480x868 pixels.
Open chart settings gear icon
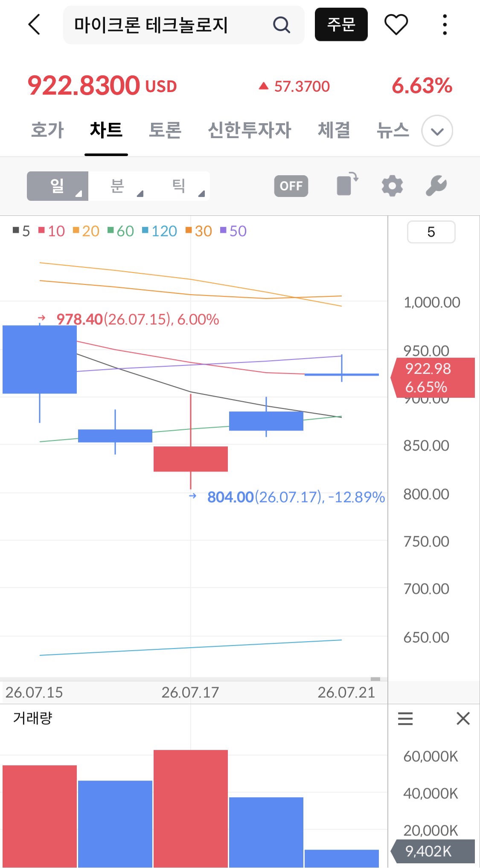[392, 186]
